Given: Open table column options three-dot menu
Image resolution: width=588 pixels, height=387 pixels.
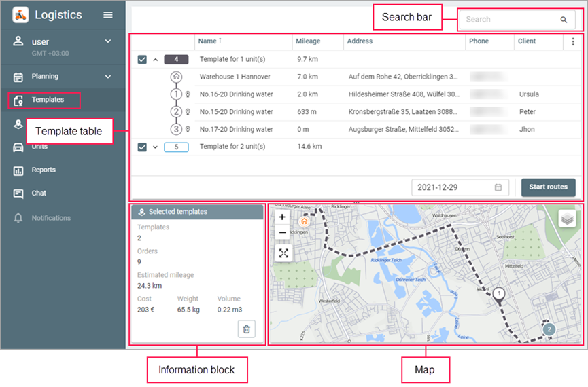Looking at the screenshot, I should pos(572,41).
